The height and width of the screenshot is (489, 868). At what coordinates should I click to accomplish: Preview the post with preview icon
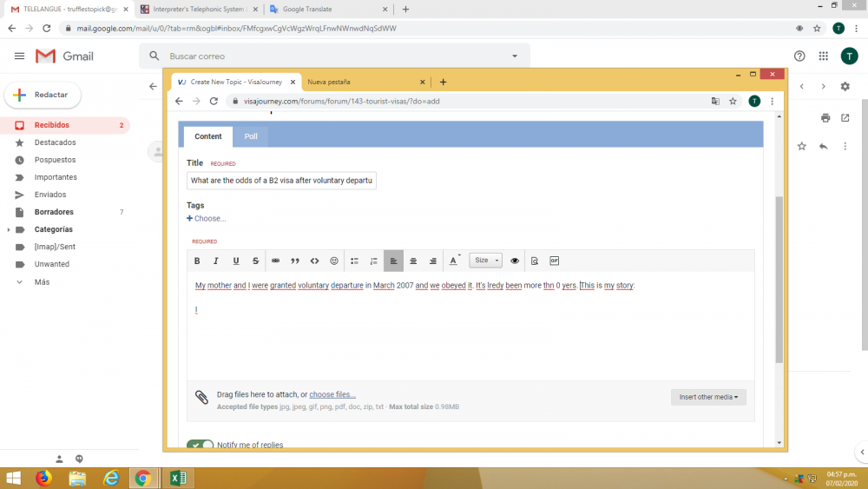535,261
